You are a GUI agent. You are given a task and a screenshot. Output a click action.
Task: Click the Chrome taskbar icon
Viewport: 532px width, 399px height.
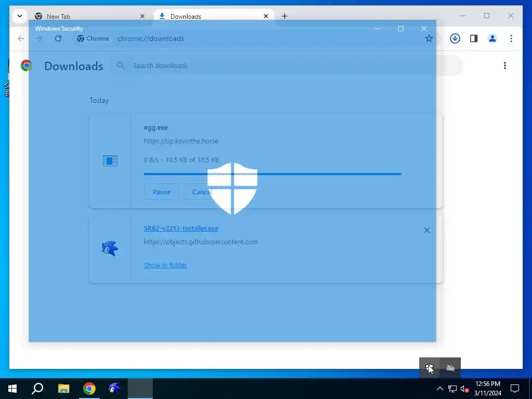click(89, 389)
